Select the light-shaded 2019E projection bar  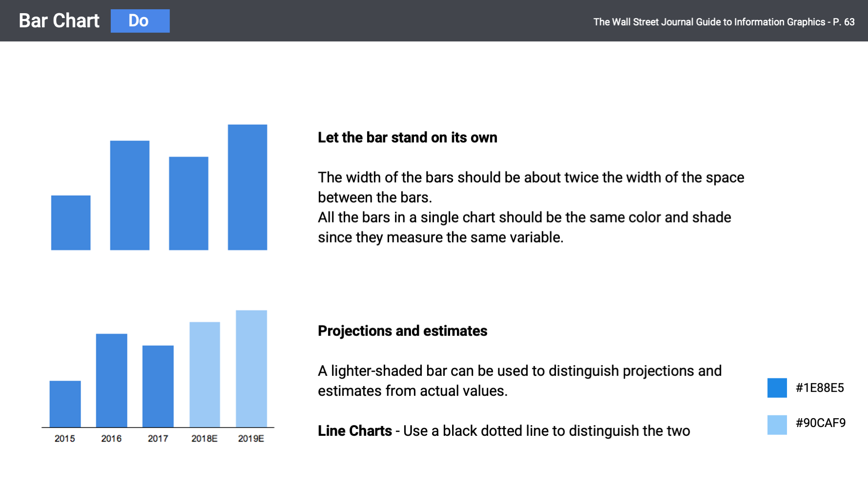pos(251,369)
